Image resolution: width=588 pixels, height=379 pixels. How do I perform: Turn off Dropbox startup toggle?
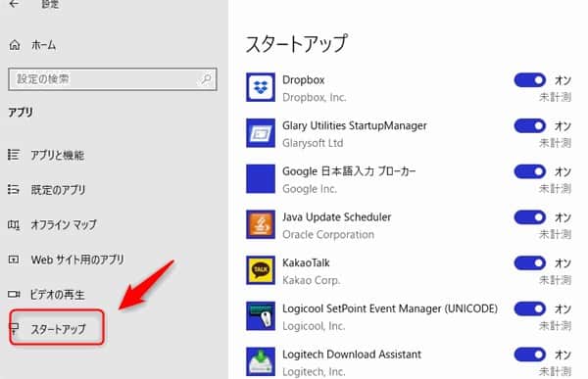coord(529,80)
